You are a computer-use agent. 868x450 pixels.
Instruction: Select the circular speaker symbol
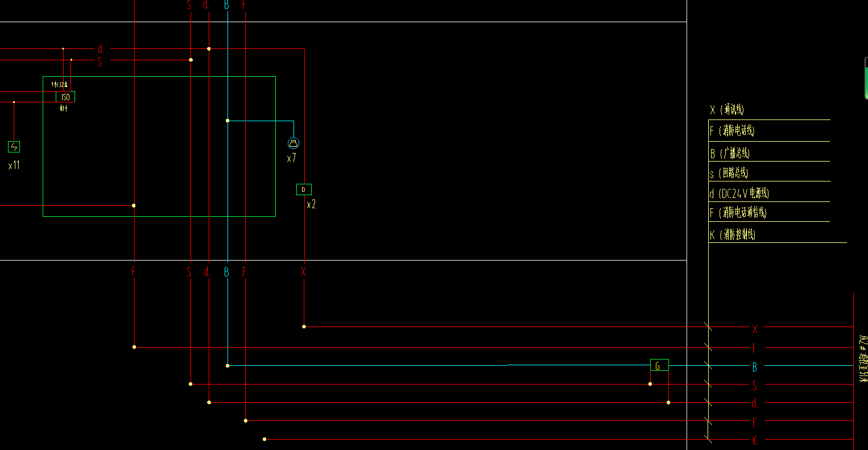coord(294,143)
